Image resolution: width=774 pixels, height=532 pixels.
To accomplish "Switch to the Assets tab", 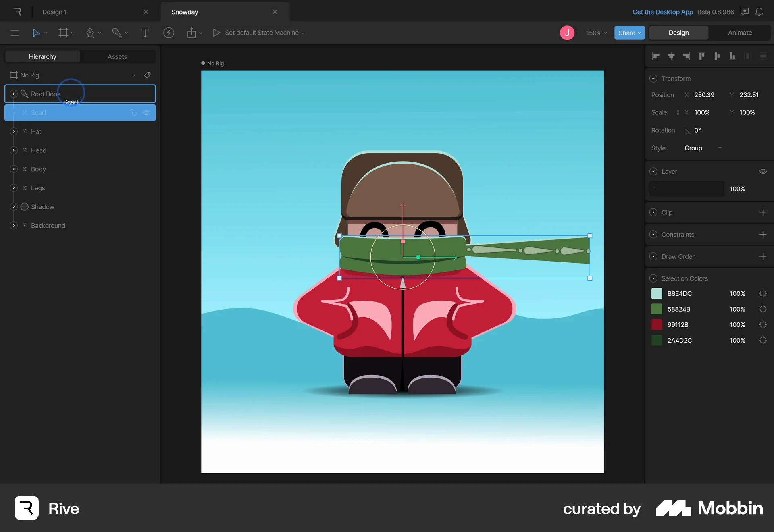I will pos(117,56).
